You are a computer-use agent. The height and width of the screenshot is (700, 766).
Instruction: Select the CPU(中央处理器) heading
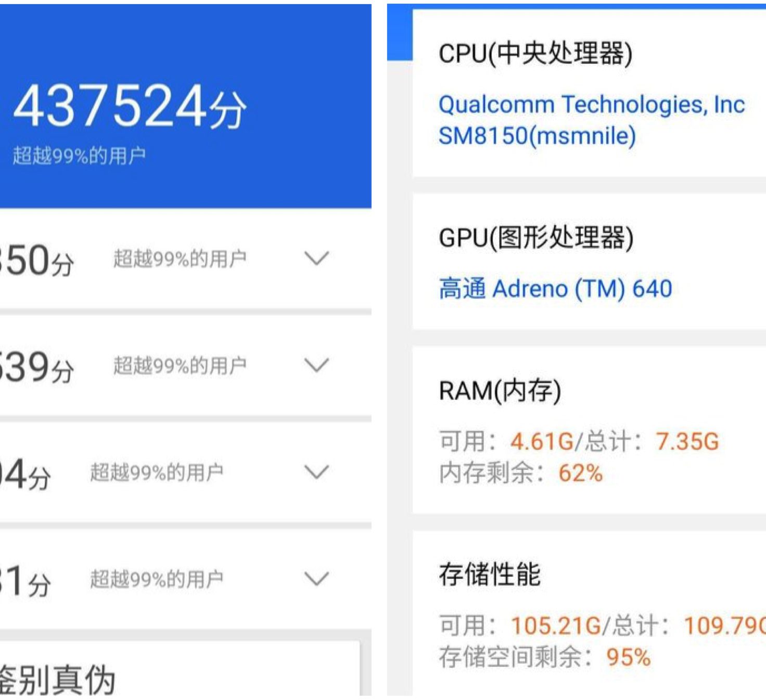coord(535,54)
